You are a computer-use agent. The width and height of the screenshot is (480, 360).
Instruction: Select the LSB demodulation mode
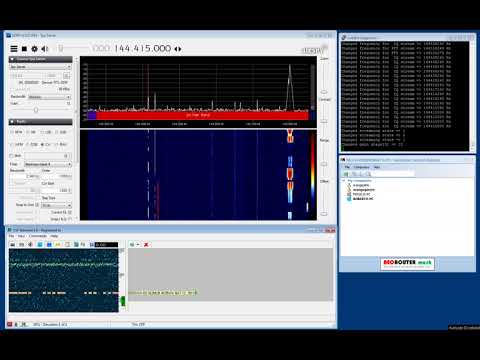tap(46, 132)
